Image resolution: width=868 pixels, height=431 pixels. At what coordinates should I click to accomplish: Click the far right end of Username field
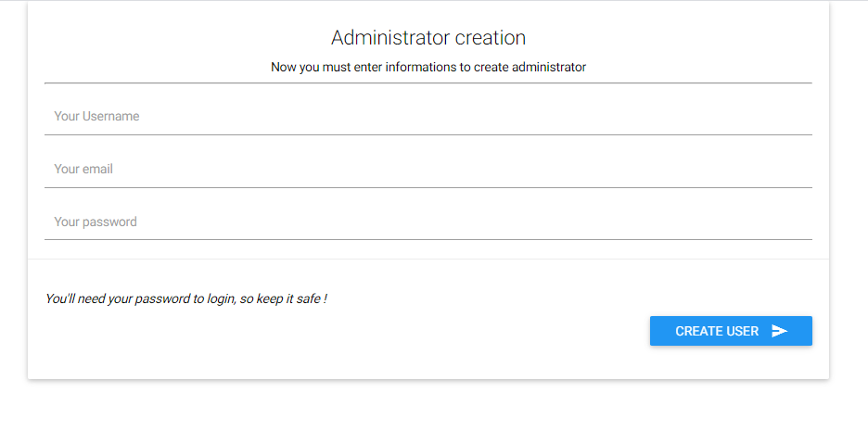coord(798,117)
